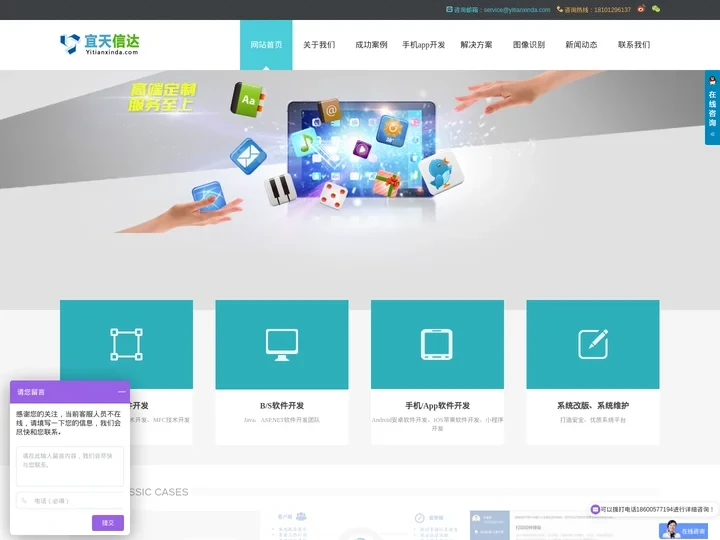Click the 宜天信达 Yitianxinda.com logo
The image size is (720, 540).
pos(100,44)
